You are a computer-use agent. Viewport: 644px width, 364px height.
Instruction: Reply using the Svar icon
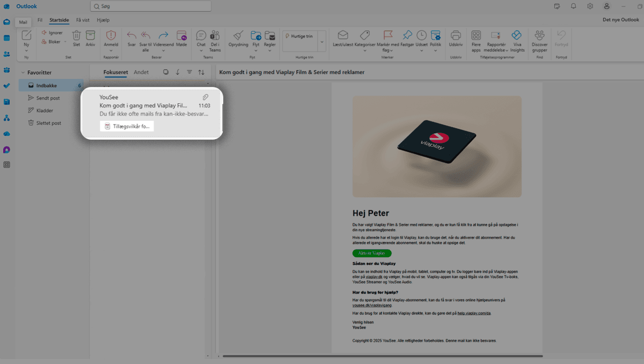point(131,35)
